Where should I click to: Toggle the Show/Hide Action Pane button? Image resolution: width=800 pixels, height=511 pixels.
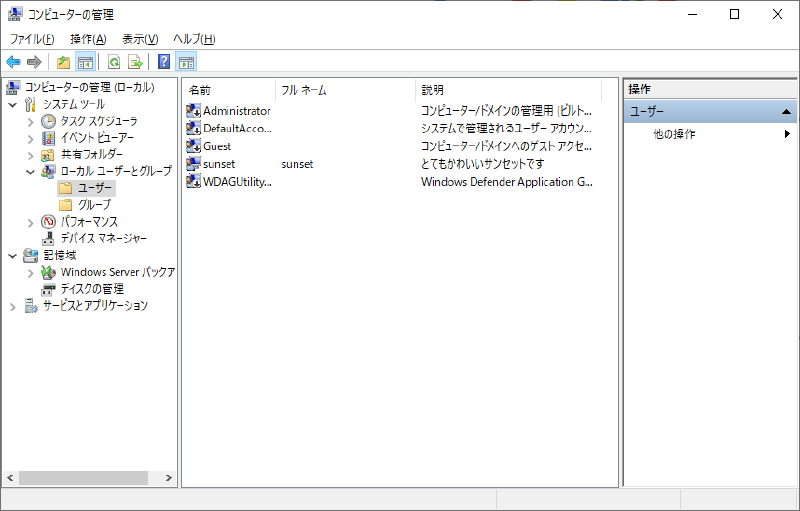(186, 62)
